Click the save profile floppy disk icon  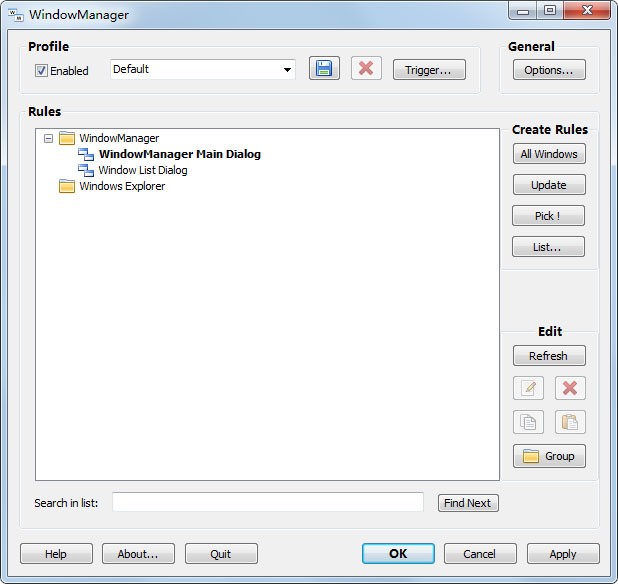point(324,69)
